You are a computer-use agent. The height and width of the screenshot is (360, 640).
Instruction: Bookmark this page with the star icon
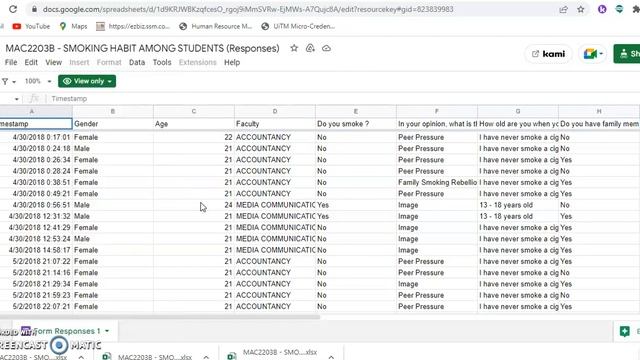580,9
